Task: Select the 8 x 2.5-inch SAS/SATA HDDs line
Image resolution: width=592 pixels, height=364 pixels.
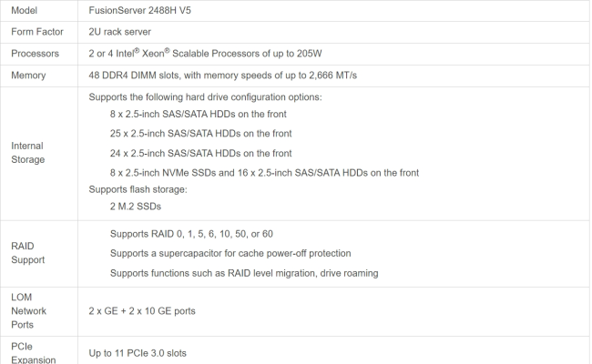Action: (200, 115)
